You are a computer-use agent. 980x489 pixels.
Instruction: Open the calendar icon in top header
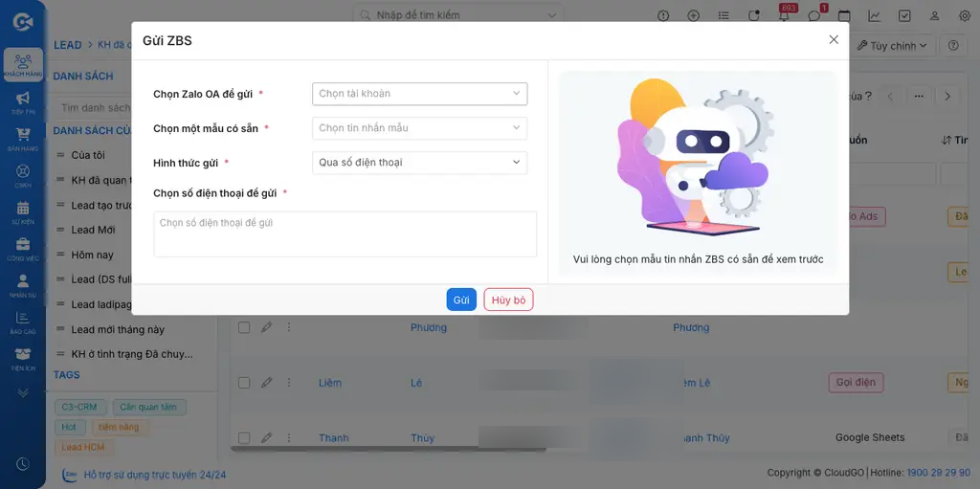pyautogui.click(x=844, y=15)
